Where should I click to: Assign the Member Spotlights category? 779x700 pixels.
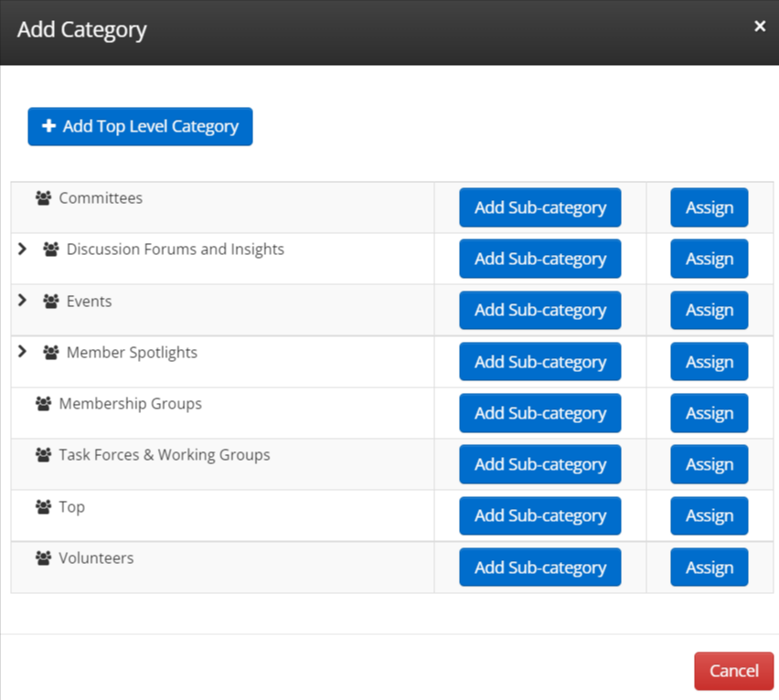click(709, 362)
